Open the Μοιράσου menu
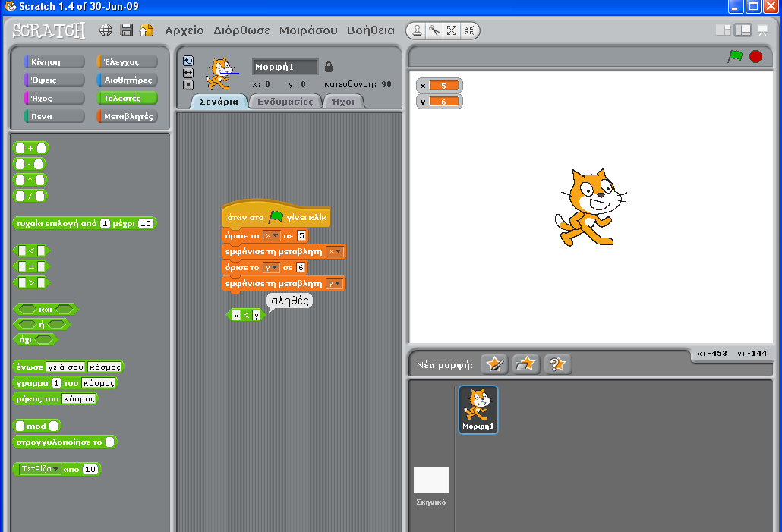Image resolution: width=782 pixels, height=532 pixels. click(308, 30)
